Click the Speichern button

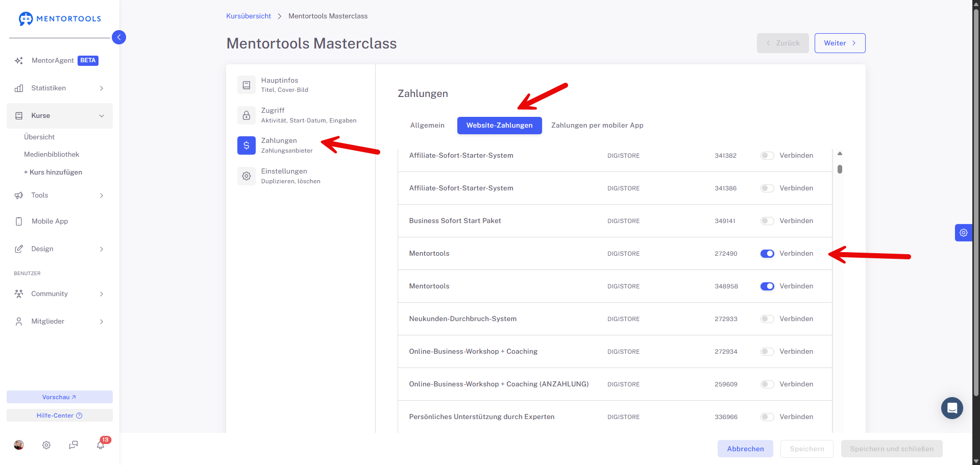click(806, 449)
